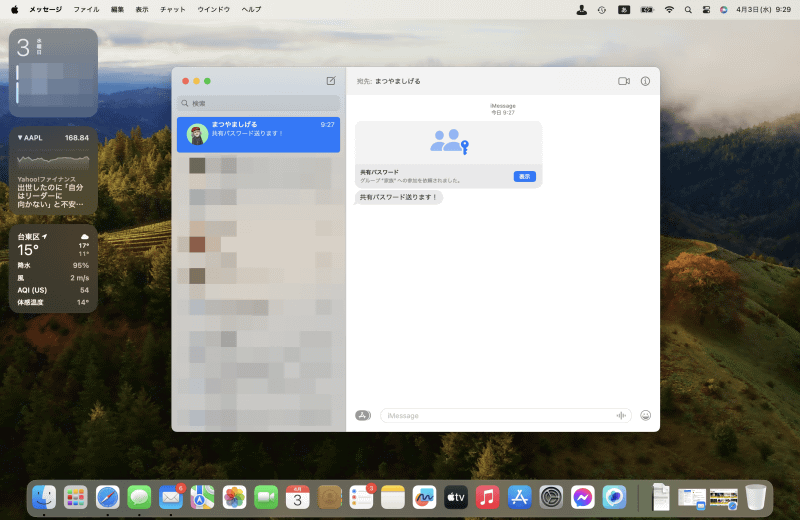Click the date and time 4月3日(水) 9:29
This screenshot has height=520, width=800.
point(763,9)
